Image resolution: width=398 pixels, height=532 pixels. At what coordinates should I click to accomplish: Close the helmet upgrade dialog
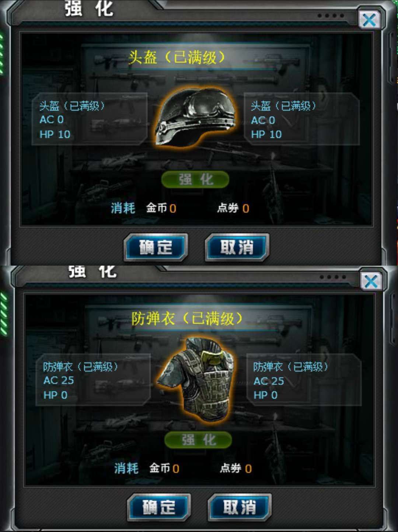coord(369,20)
